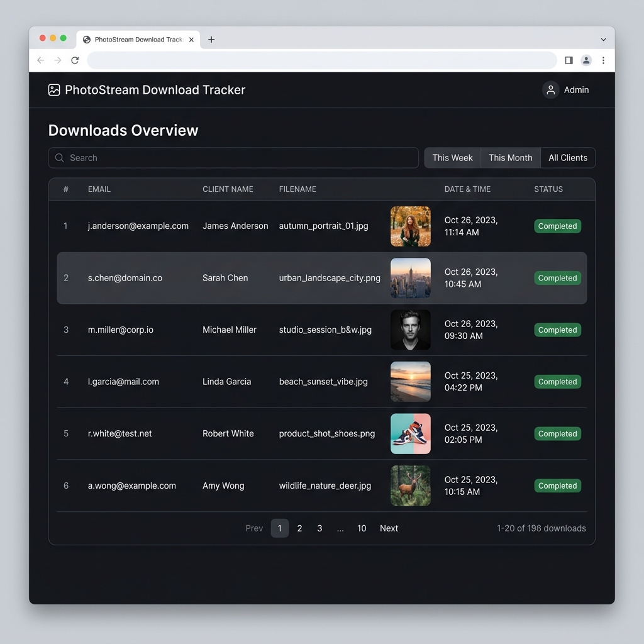Click the magnifier icon in Search
The width and height of the screenshot is (644, 644).
click(60, 158)
